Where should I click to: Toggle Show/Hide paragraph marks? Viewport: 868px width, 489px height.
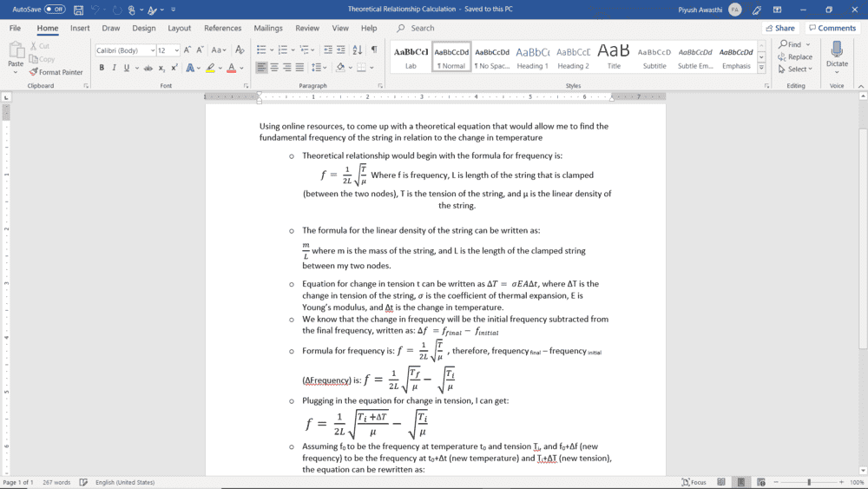pyautogui.click(x=374, y=50)
